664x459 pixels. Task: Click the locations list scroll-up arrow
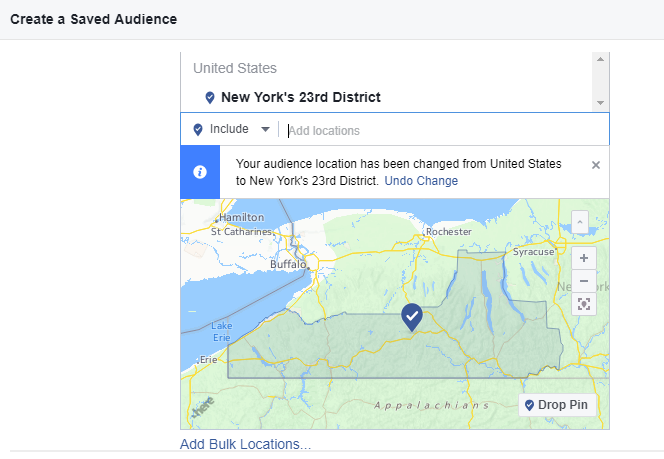[600, 60]
